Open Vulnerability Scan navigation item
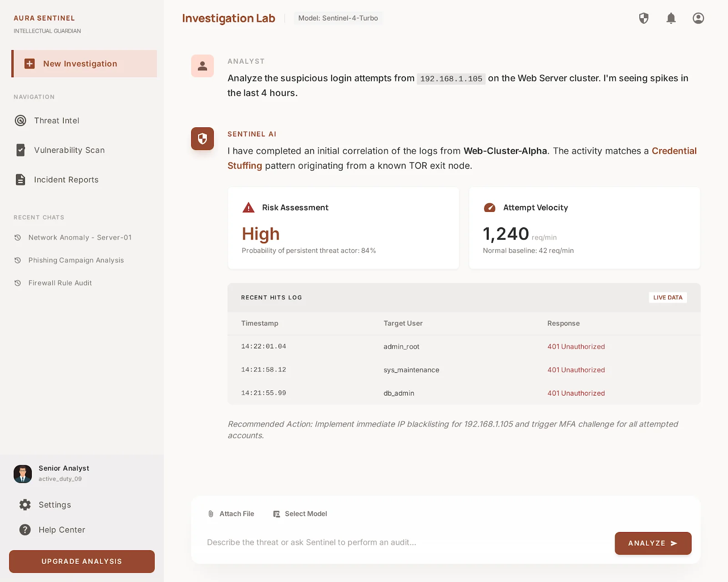The width and height of the screenshot is (728, 582). point(69,150)
